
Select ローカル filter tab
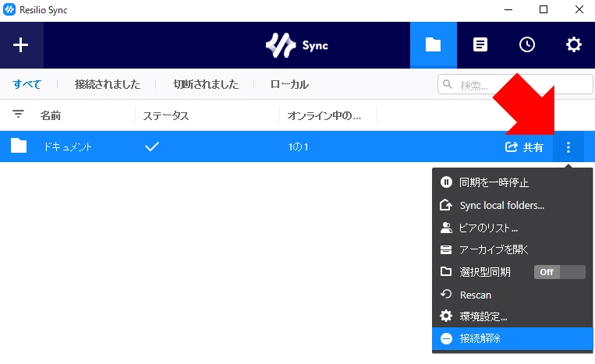pyautogui.click(x=289, y=84)
